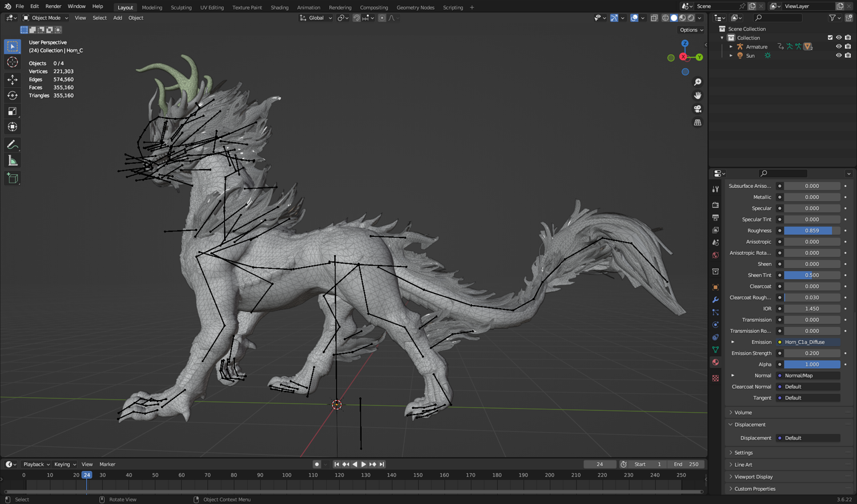Switch to rendered viewport shading
Viewport: 857px width, 504px height.
[x=691, y=18]
